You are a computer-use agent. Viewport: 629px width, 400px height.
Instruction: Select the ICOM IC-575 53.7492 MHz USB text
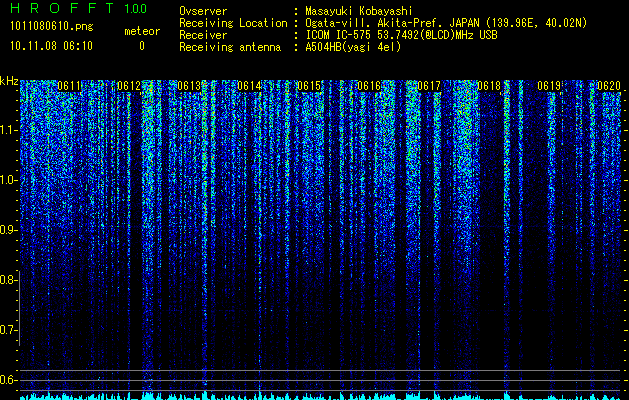pos(401,35)
